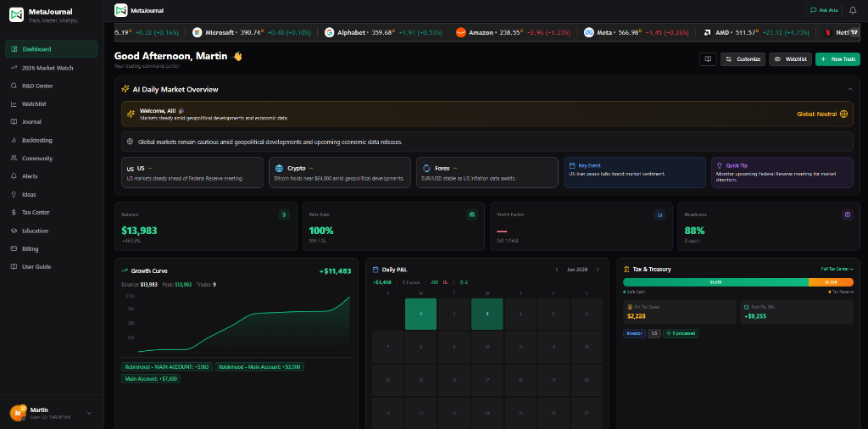Click the orange Tax Reserve bar segment
The height and width of the screenshot is (429, 868).
click(831, 281)
